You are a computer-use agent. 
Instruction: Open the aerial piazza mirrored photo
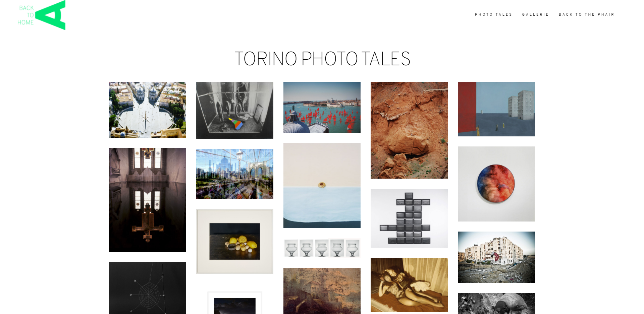[148, 110]
